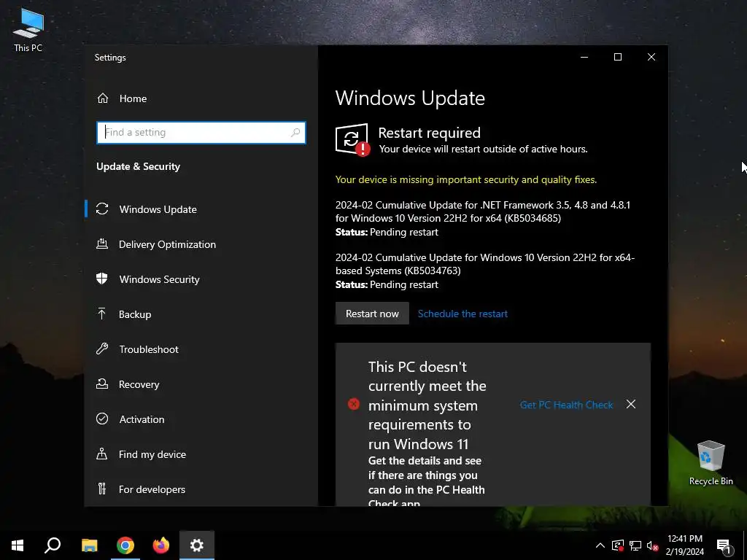Screen dimensions: 747x560
Task: Click the Delivery Optimization icon
Action: tap(102, 244)
